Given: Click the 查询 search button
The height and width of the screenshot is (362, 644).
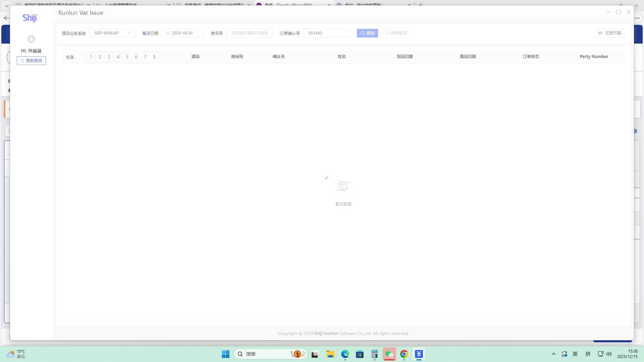Looking at the screenshot, I should click(367, 33).
